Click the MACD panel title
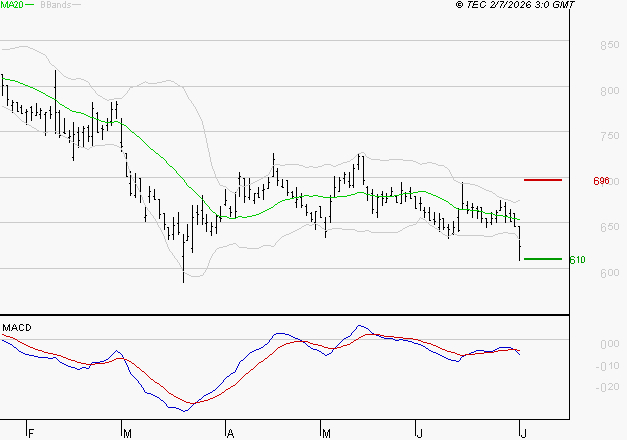This screenshot has width=627, height=440. click(17, 328)
